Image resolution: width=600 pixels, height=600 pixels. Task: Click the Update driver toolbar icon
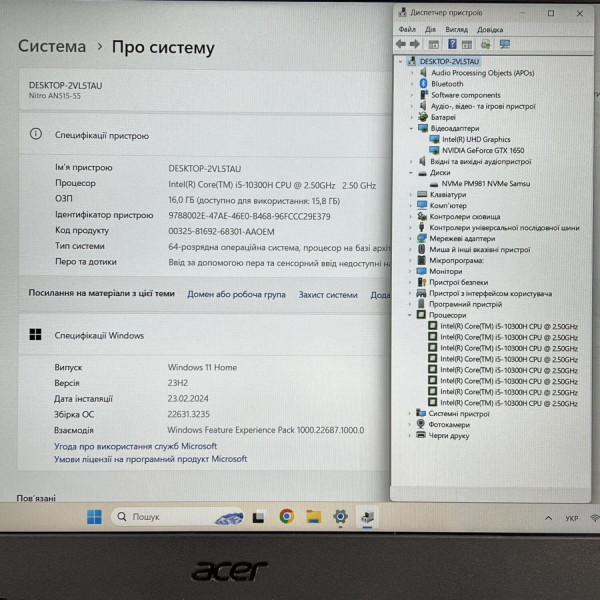(x=486, y=44)
